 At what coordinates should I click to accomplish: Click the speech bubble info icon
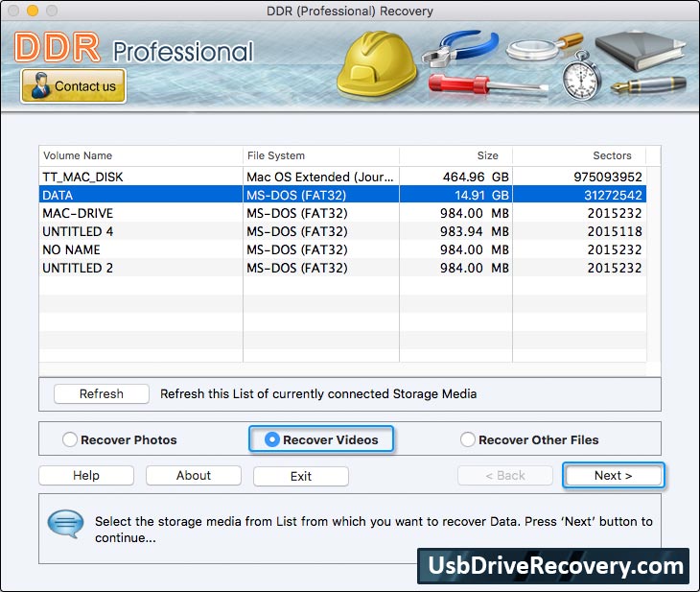[65, 524]
